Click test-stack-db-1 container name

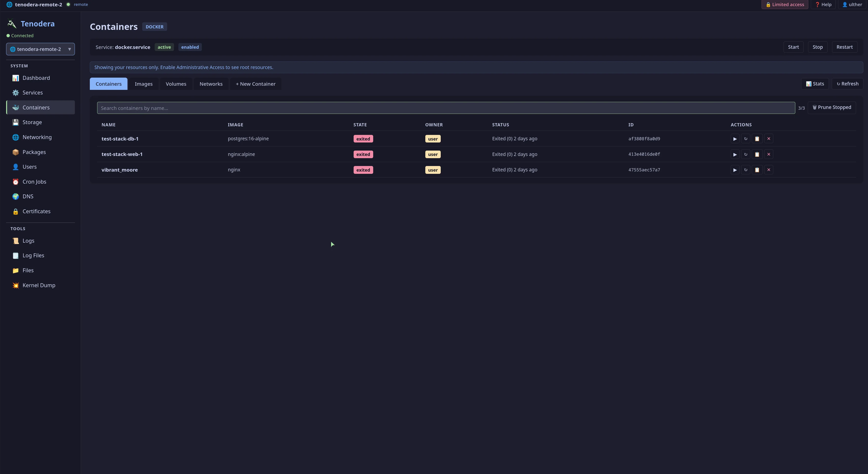coord(120,139)
